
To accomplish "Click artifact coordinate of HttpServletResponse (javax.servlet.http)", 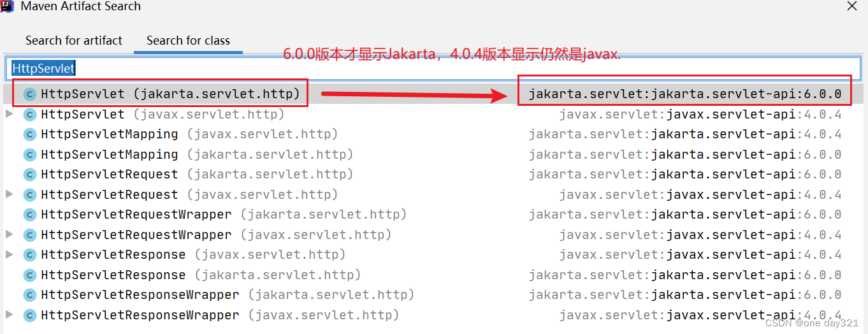I will [700, 255].
